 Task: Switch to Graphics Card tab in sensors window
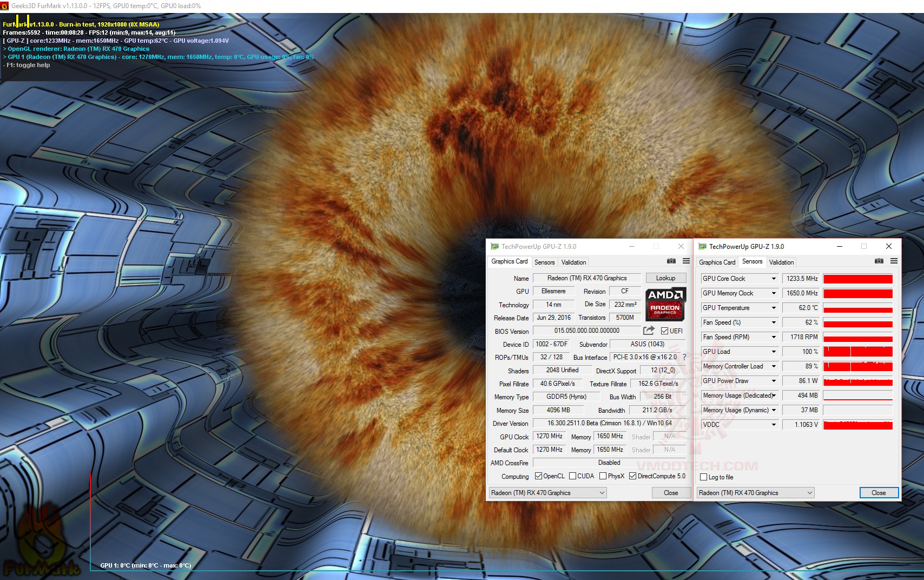tap(717, 262)
